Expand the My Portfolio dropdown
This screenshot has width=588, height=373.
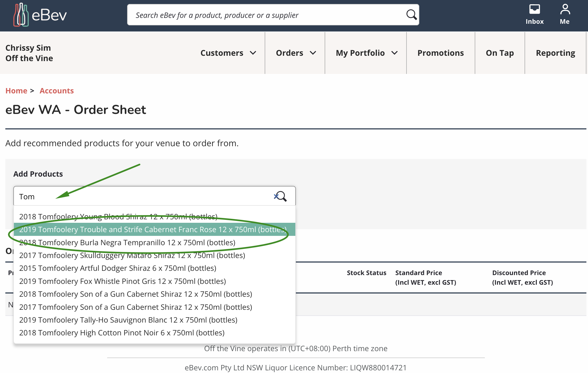tap(367, 53)
